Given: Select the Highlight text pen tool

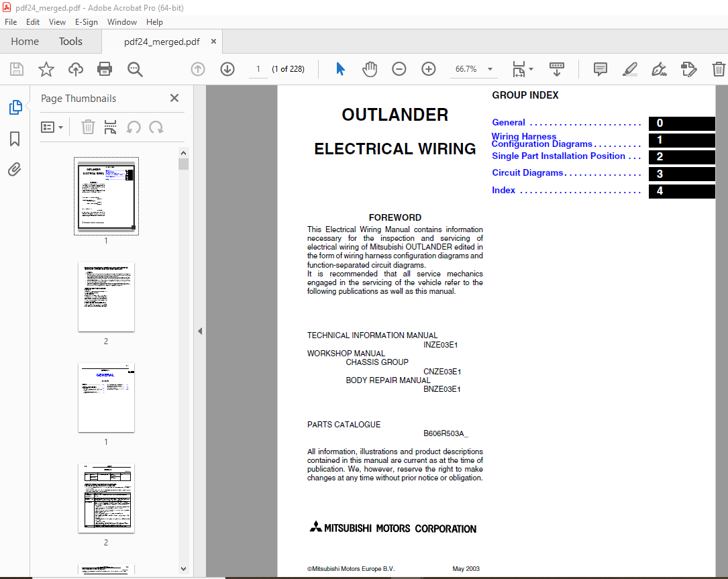Looking at the screenshot, I should pyautogui.click(x=629, y=69).
